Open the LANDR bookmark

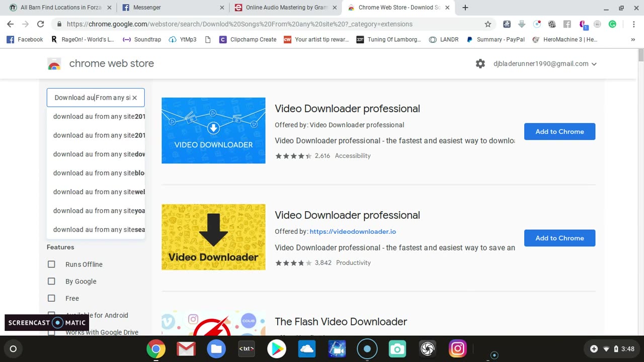point(444,40)
